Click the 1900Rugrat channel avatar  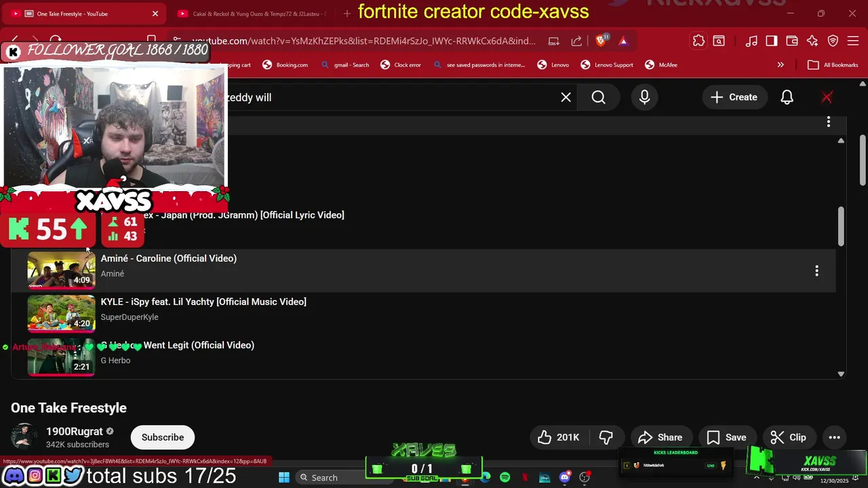tap(24, 437)
